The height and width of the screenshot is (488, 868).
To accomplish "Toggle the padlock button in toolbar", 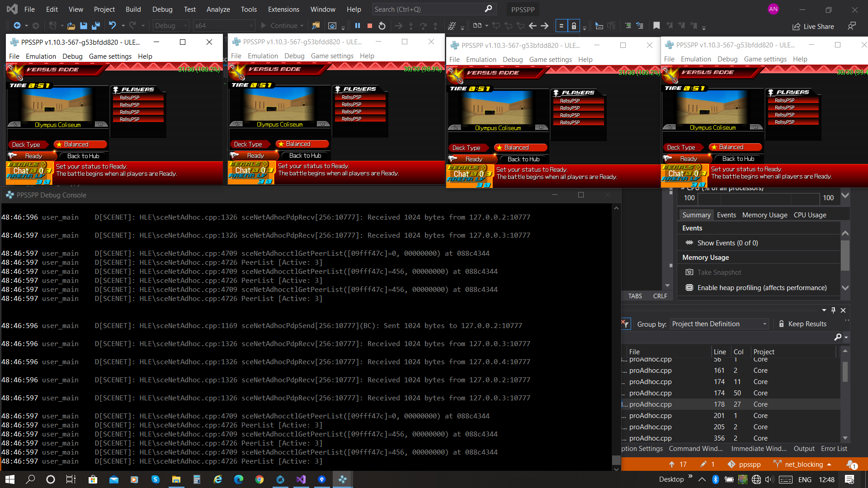I will [574, 26].
